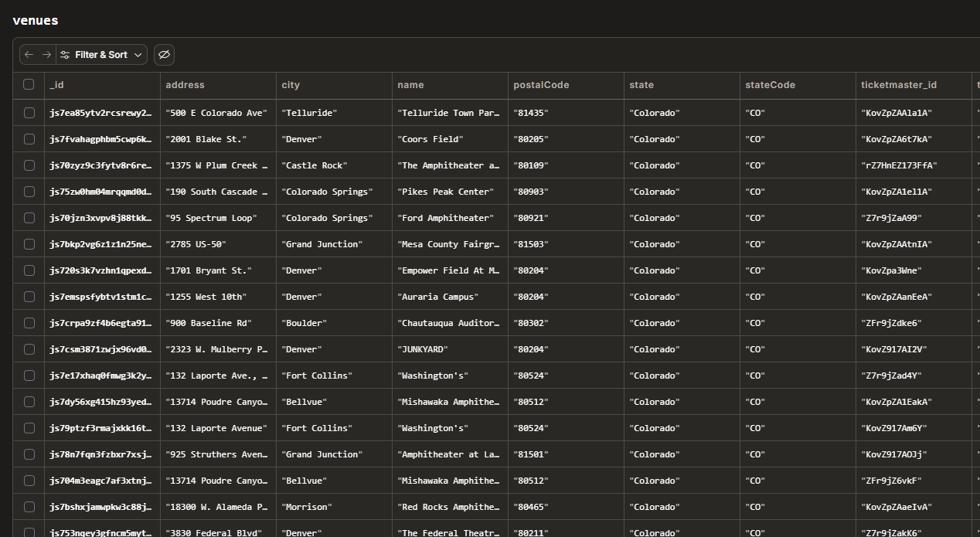Viewport: 980px width, 537px height.
Task: Click the back arrow icon in toolbar
Action: 29,55
